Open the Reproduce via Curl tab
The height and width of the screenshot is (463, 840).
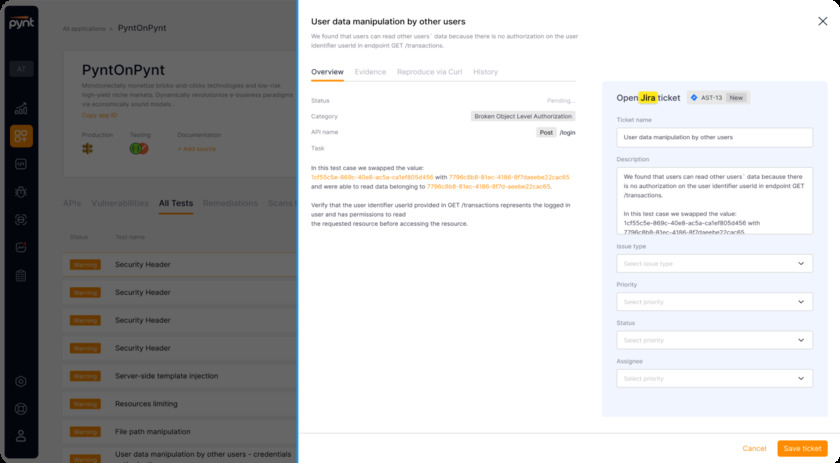pyautogui.click(x=429, y=72)
